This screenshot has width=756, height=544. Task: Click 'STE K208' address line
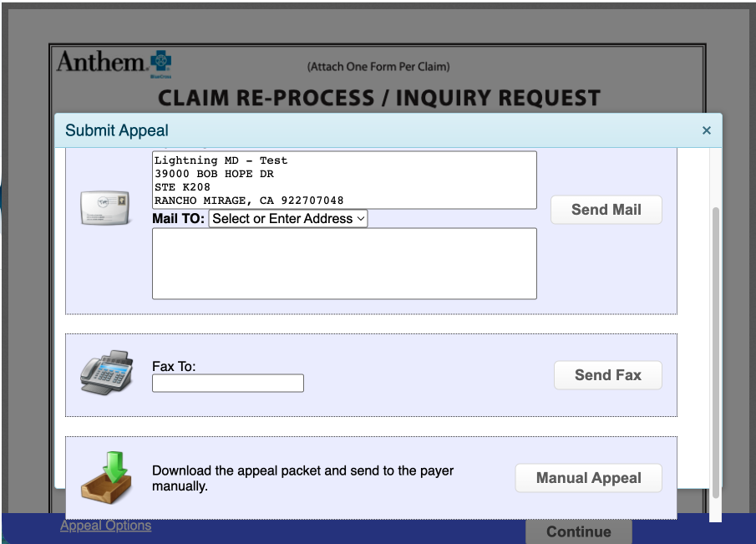pyautogui.click(x=182, y=186)
